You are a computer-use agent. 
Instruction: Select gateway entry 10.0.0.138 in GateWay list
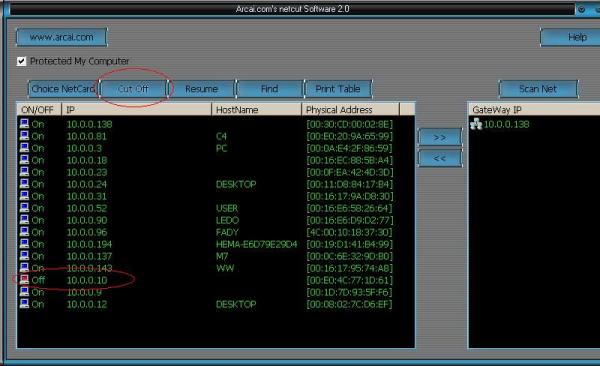click(x=507, y=124)
